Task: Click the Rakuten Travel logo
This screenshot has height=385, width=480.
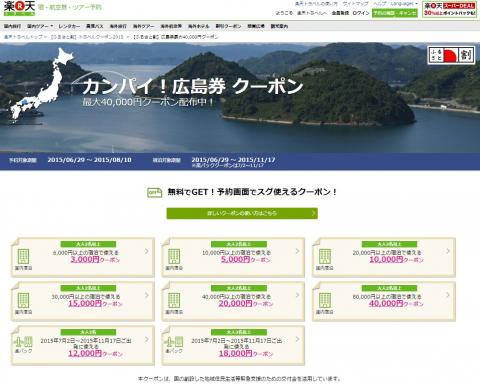Action: (x=19, y=8)
